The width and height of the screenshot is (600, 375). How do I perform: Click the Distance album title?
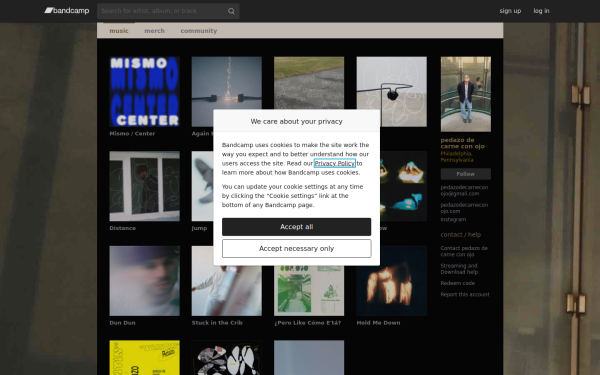tap(122, 228)
